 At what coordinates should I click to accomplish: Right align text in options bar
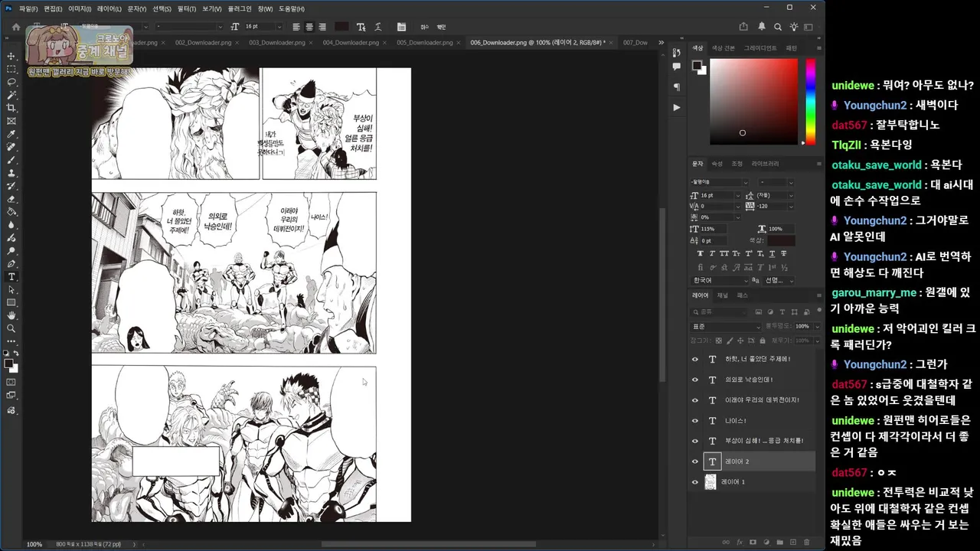click(x=322, y=27)
